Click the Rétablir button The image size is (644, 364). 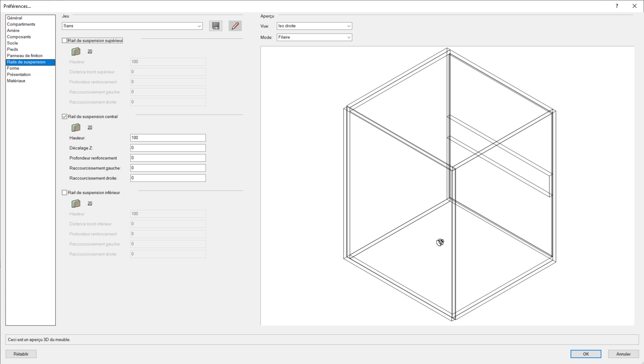click(21, 354)
